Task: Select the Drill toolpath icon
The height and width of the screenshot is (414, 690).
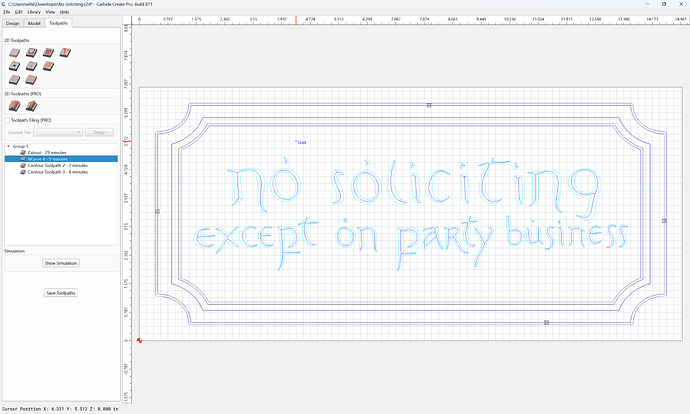Action: pyautogui.click(x=15, y=66)
